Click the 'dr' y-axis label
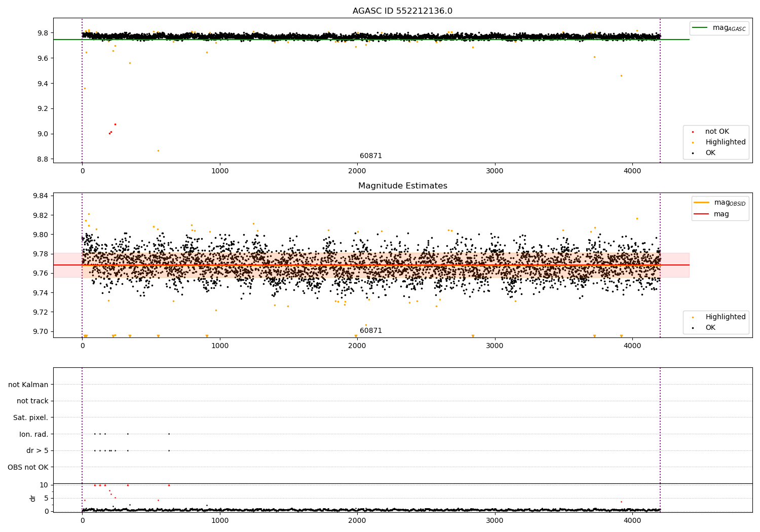This screenshot has width=760, height=532. click(33, 498)
